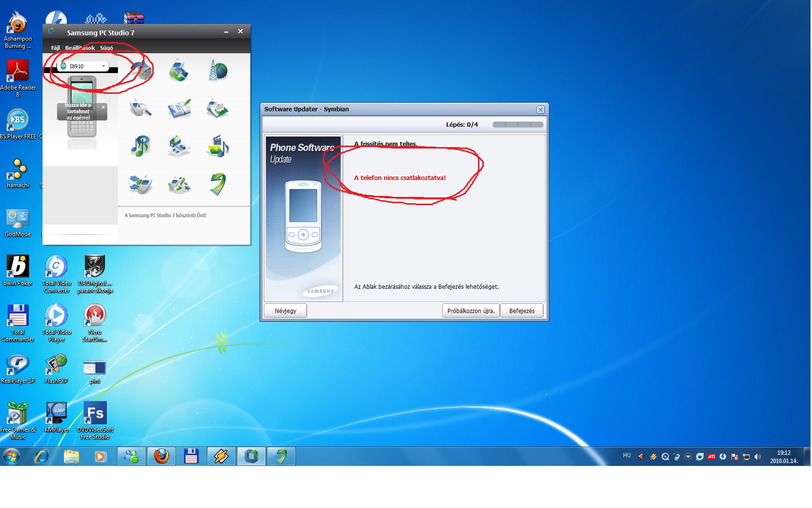Open the Beállítások menu

pyautogui.click(x=80, y=48)
